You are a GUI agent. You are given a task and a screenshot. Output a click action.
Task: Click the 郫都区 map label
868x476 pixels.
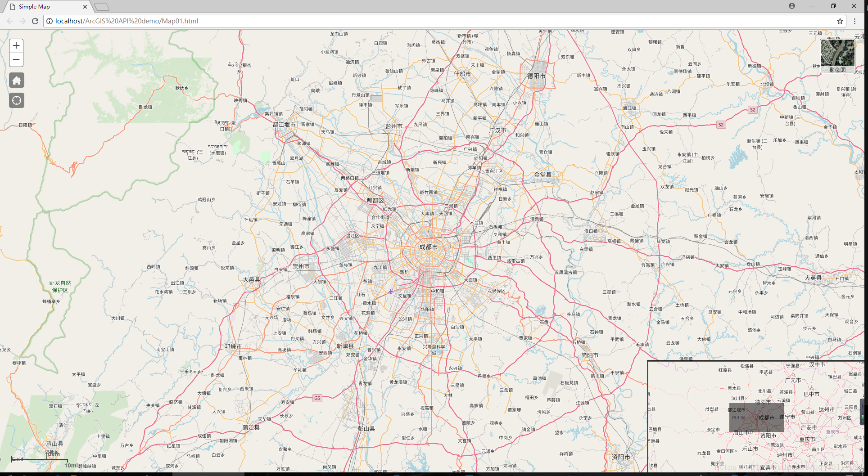(x=375, y=201)
